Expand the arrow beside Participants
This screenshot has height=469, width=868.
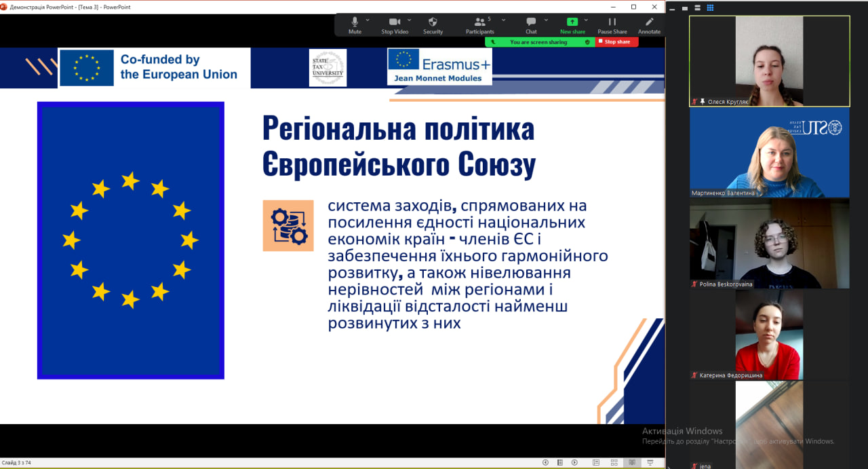click(x=503, y=20)
